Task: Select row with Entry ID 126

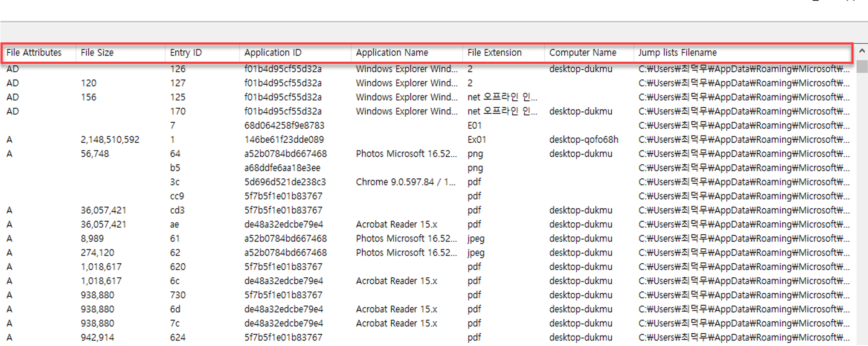Action: [x=178, y=69]
